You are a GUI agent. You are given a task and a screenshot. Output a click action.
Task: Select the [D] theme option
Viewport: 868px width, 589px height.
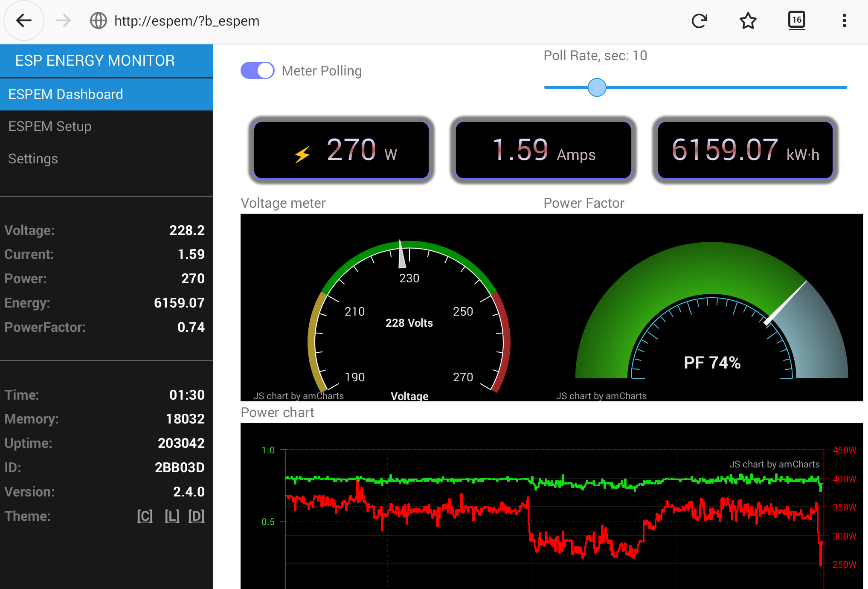coord(196,516)
